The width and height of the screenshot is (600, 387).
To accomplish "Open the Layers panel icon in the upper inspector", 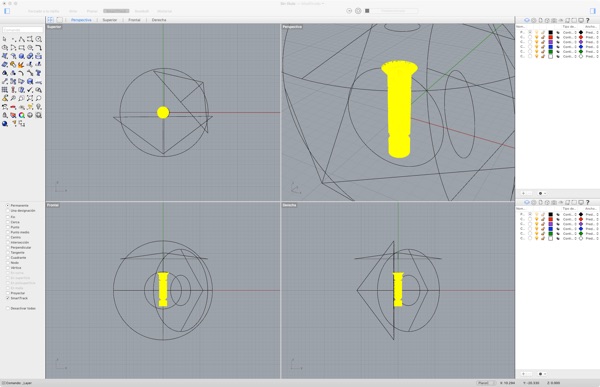I will tap(527, 20).
